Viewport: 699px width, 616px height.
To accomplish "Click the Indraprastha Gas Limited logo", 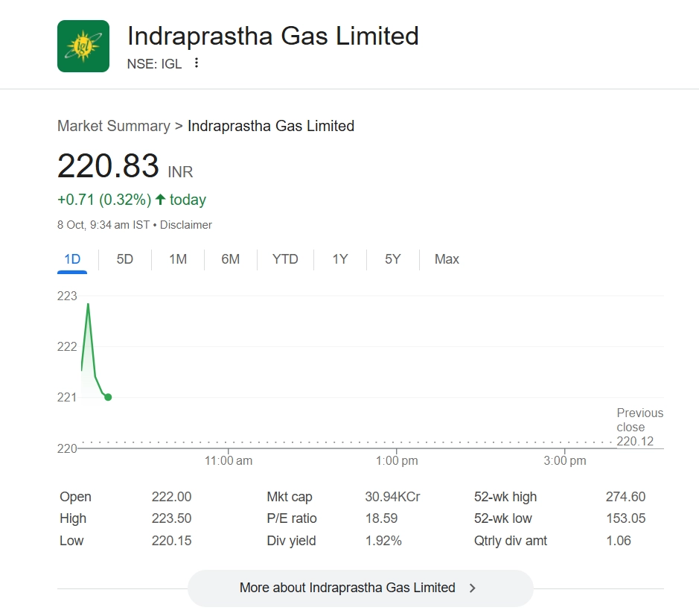I will coord(83,46).
